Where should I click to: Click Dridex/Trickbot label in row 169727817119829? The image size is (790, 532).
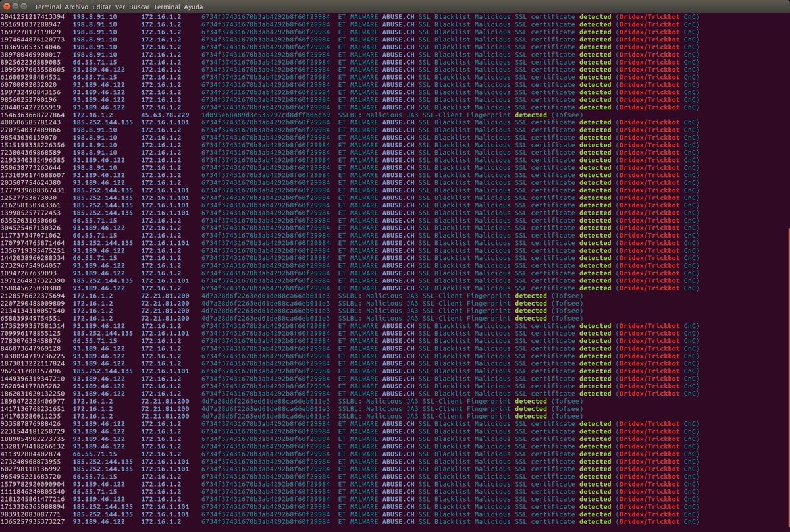pyautogui.click(x=650, y=32)
